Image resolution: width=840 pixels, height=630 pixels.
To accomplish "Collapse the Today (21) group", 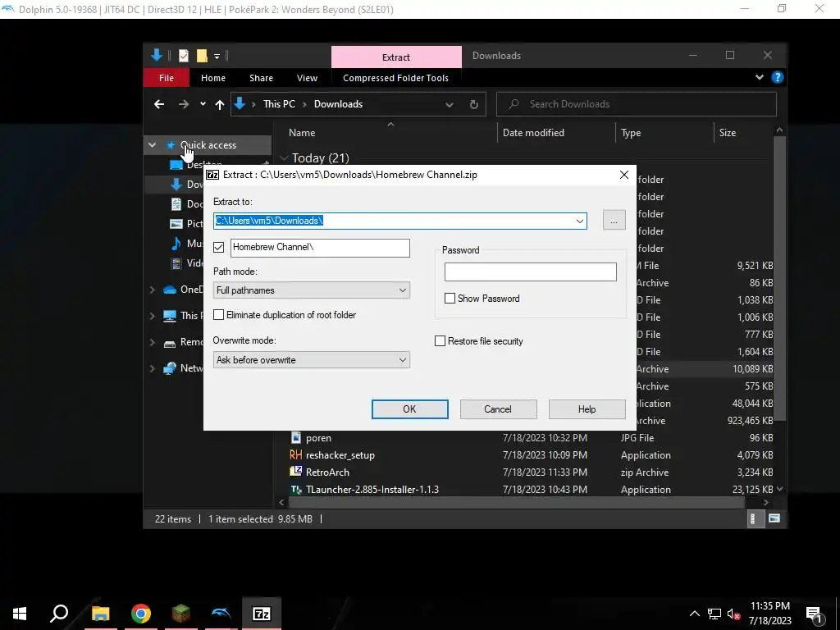I will tap(284, 158).
